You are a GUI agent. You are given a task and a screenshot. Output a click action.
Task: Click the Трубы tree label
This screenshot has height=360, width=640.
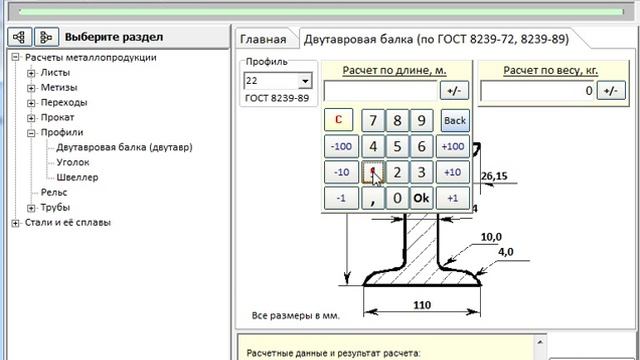[x=55, y=207]
